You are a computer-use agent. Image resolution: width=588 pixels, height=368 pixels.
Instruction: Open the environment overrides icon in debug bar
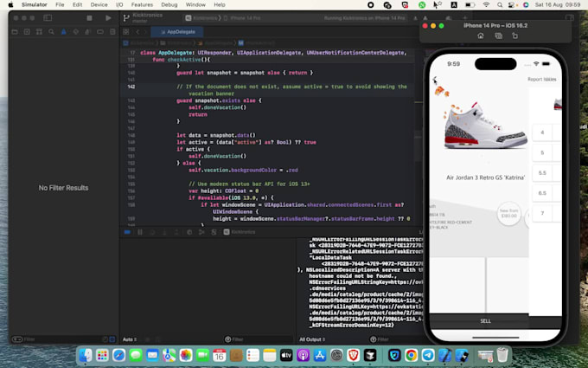[214, 232]
